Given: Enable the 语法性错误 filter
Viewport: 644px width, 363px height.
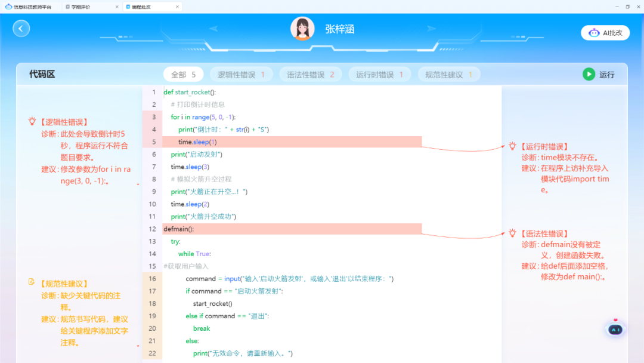Looking at the screenshot, I should coord(310,74).
